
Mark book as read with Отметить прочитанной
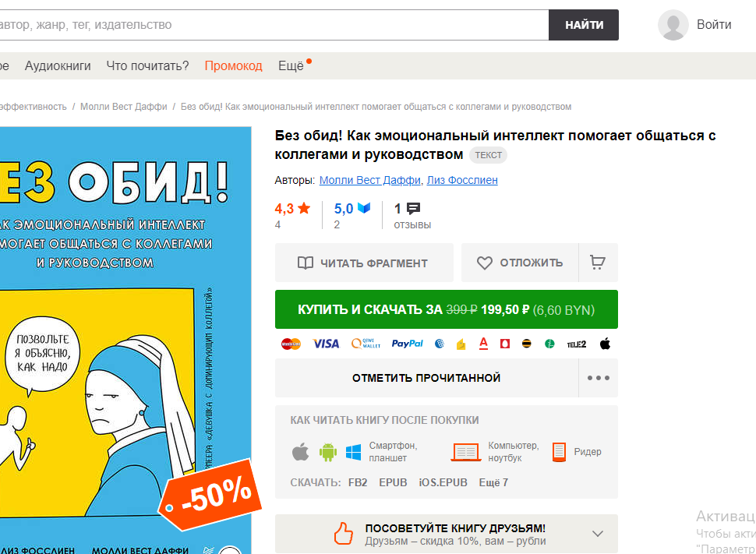pyautogui.click(x=426, y=378)
